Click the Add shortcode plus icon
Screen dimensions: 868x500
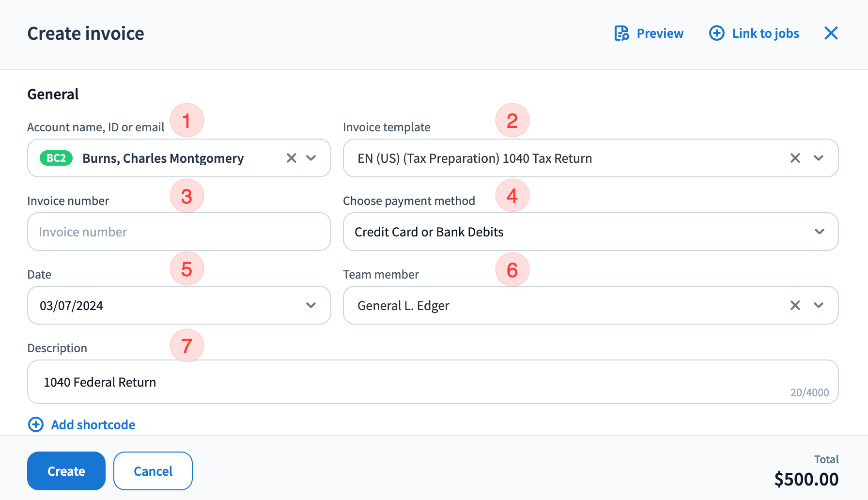[36, 424]
